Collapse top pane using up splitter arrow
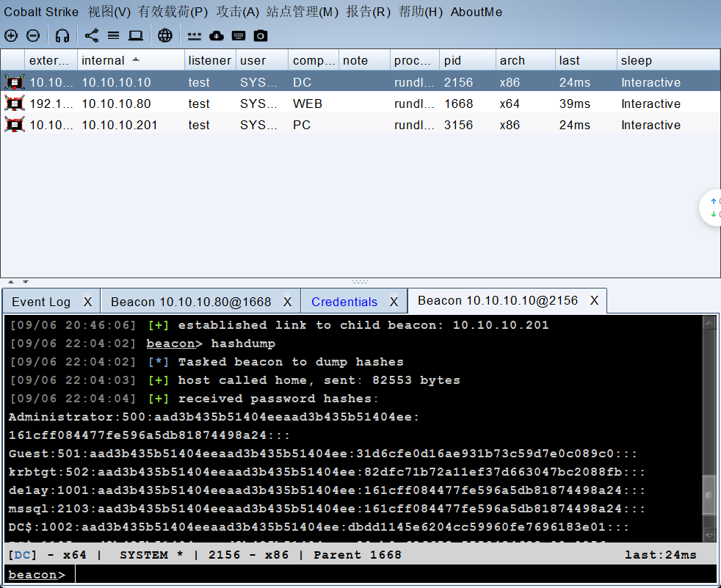Image resolution: width=721 pixels, height=588 pixels. click(x=11, y=282)
